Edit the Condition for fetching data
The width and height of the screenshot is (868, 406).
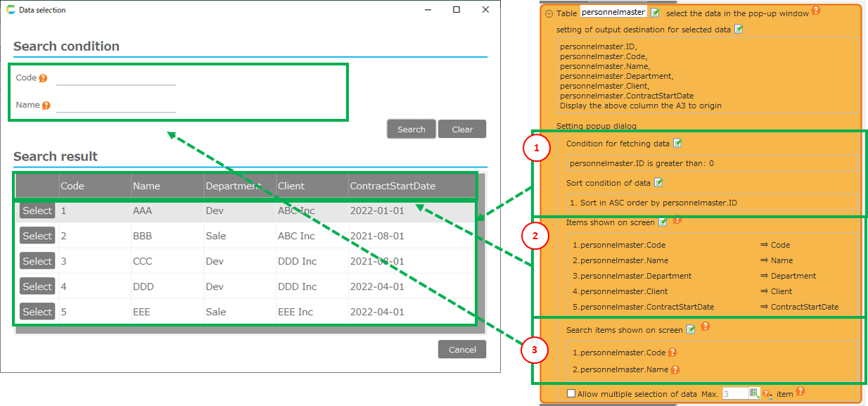[x=677, y=144]
